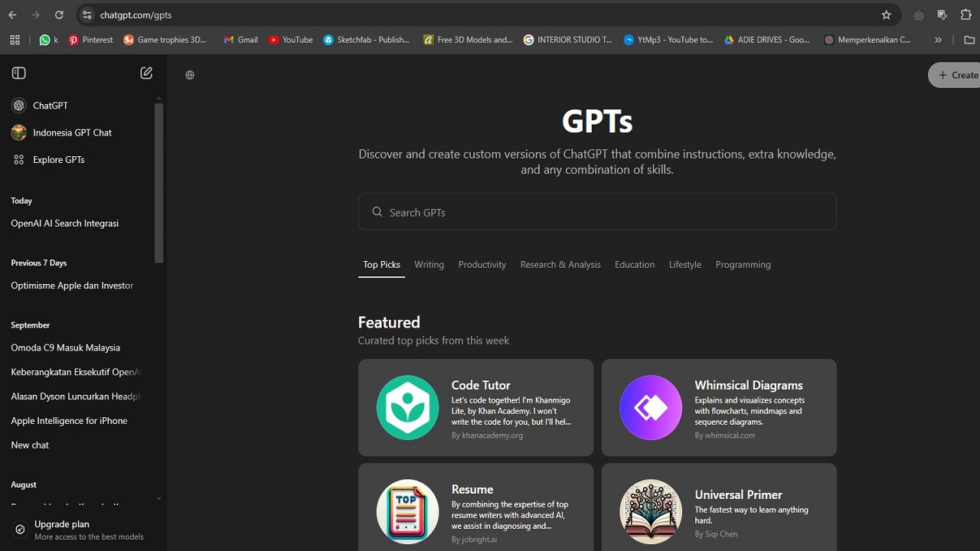
Task: Open Pinterest bookmark
Action: coord(90,40)
